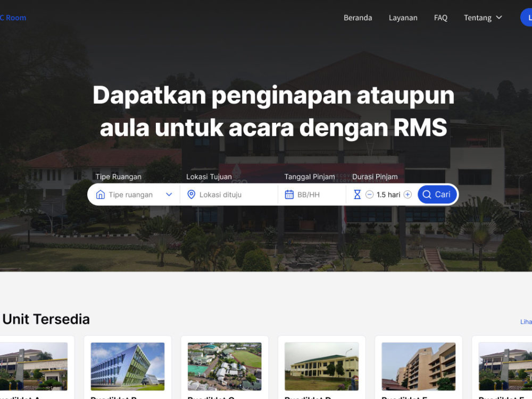
Task: Click the Tanggal Pinjam label
Action: click(310, 177)
